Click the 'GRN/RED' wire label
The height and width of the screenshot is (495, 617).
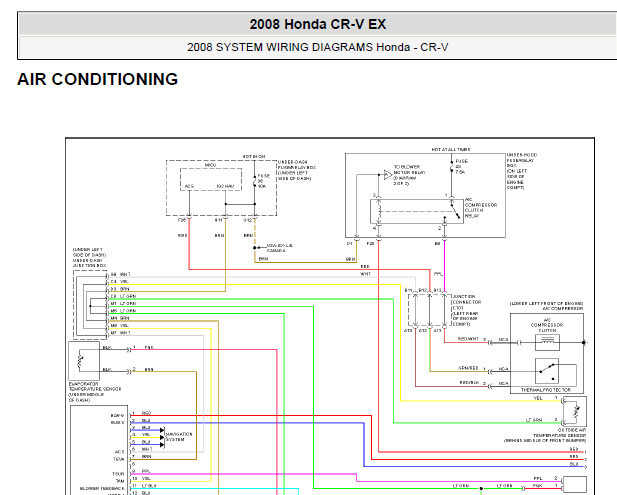[x=468, y=368]
